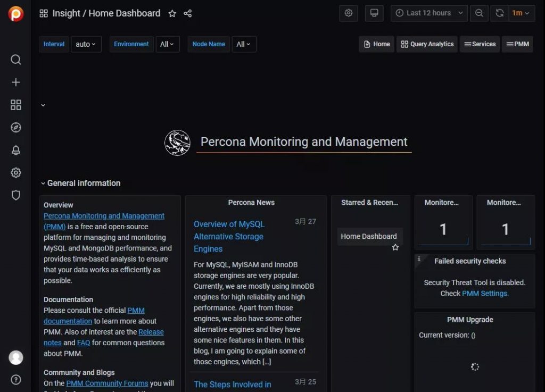Click the Failed security checks info icon
Screen dimensions: 545x392
point(419,258)
